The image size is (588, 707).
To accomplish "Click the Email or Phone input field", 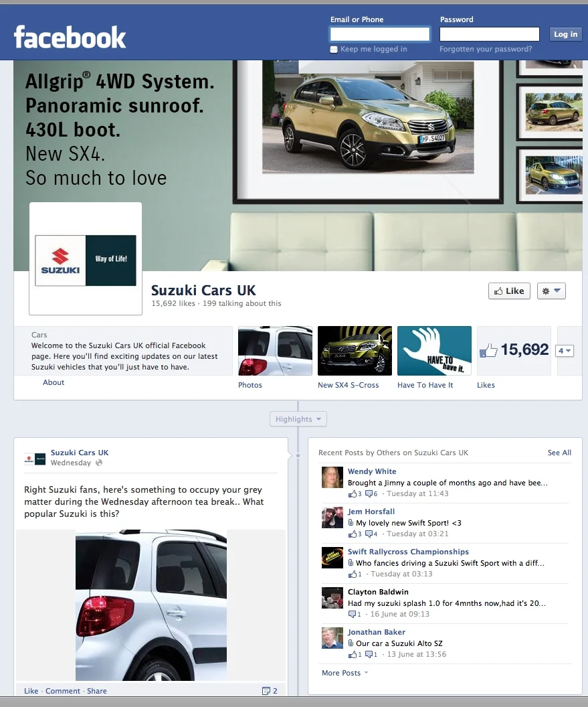I will pyautogui.click(x=379, y=33).
